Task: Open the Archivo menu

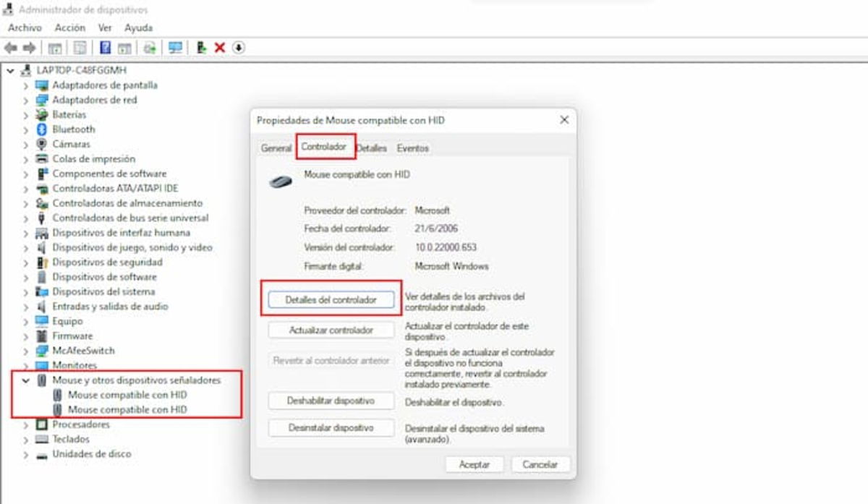Action: pyautogui.click(x=25, y=27)
